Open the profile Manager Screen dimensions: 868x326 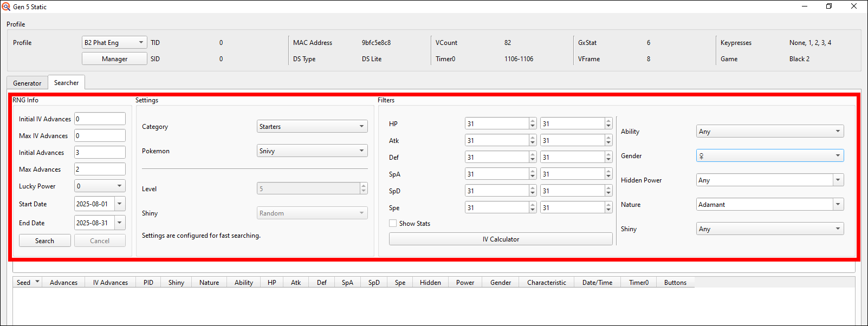click(x=114, y=58)
